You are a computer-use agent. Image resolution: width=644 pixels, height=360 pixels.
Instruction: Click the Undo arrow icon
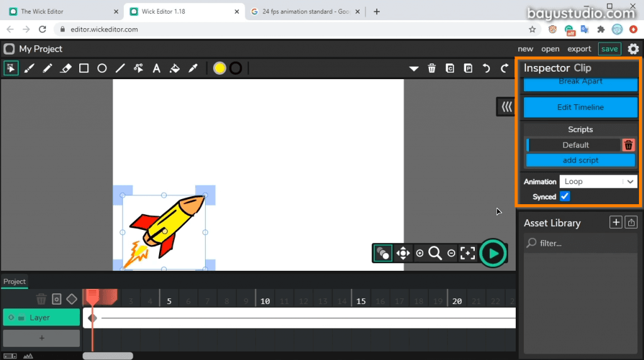486,68
